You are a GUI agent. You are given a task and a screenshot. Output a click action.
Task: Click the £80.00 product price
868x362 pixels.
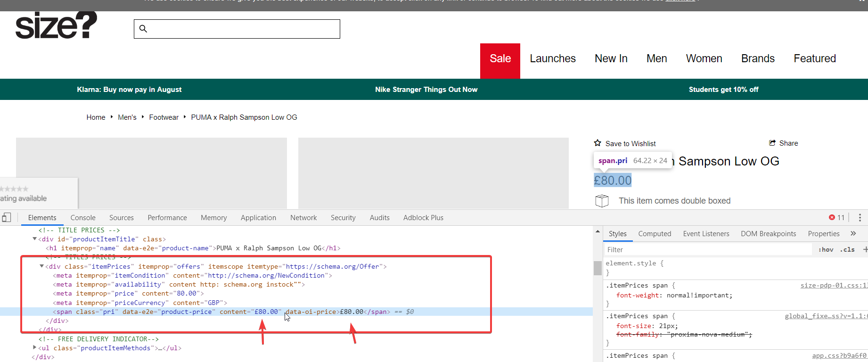coord(612,180)
